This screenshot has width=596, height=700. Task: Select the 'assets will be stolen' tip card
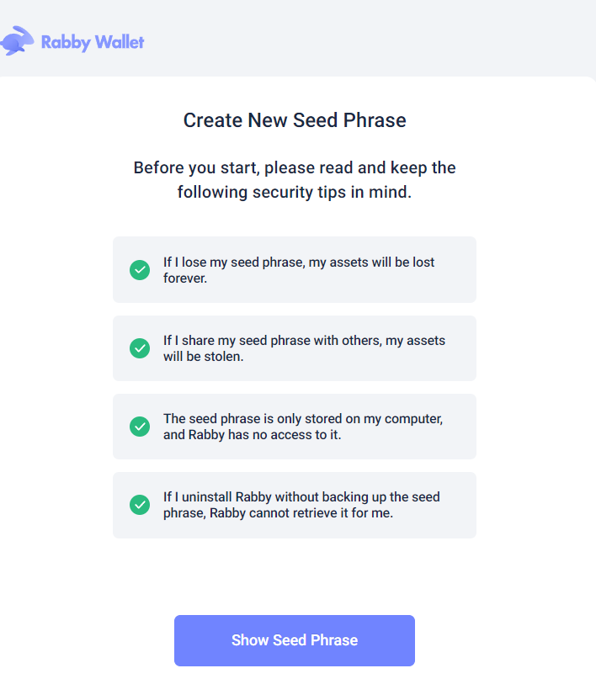[294, 347]
